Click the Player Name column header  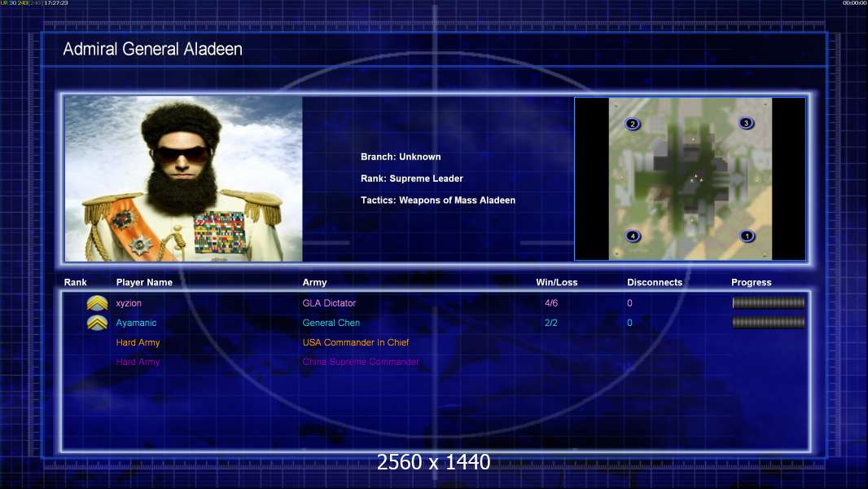pyautogui.click(x=144, y=283)
